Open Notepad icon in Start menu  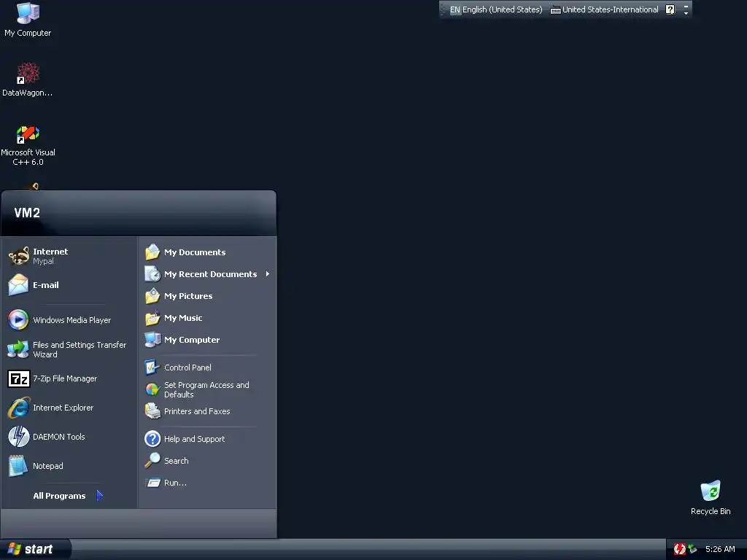click(18, 466)
